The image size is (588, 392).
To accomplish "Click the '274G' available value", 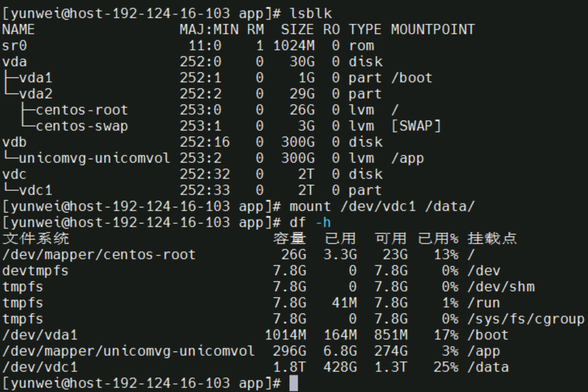I will click(391, 351).
